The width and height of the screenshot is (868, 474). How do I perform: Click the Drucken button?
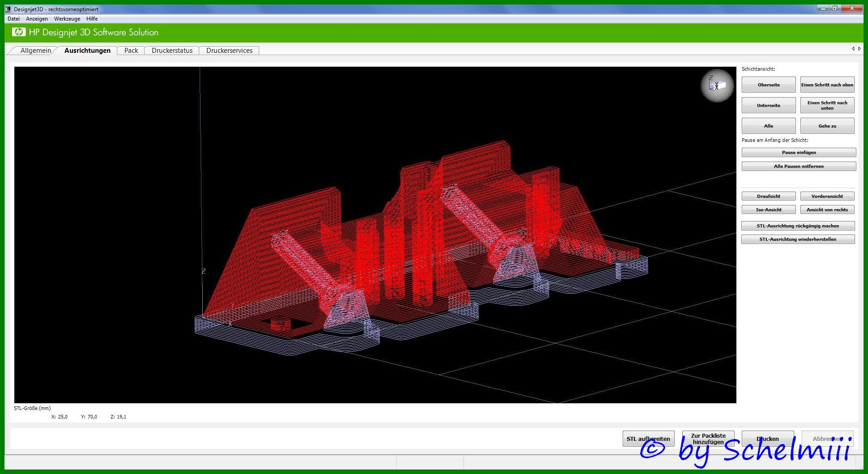pyautogui.click(x=768, y=439)
